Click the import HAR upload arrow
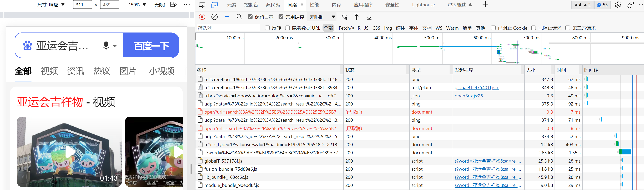This screenshot has height=190, width=644. click(x=356, y=17)
